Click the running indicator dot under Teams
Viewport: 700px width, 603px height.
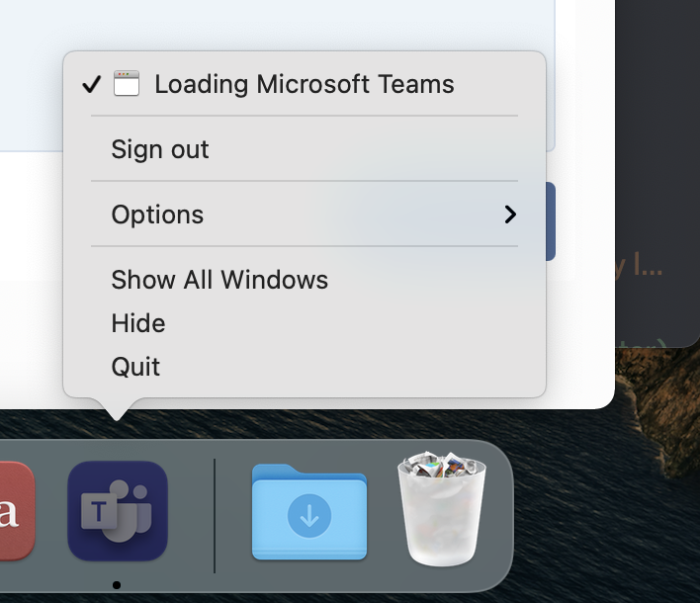[117, 585]
